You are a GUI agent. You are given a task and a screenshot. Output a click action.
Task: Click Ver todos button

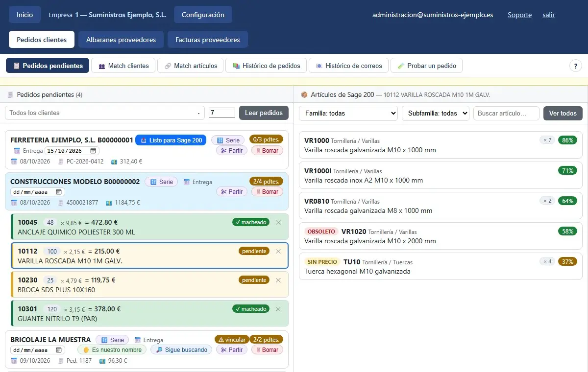pyautogui.click(x=563, y=113)
